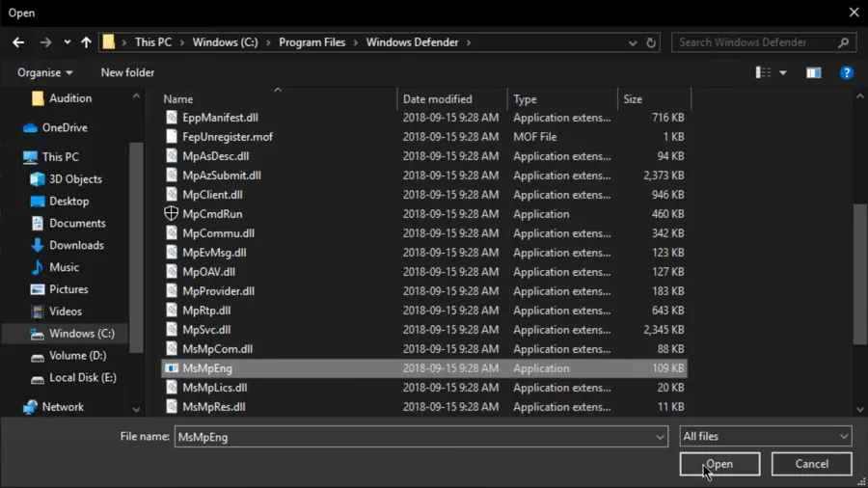Screen dimensions: 868x488
Task: Click the file list vertical scrollbar
Action: coord(859,274)
